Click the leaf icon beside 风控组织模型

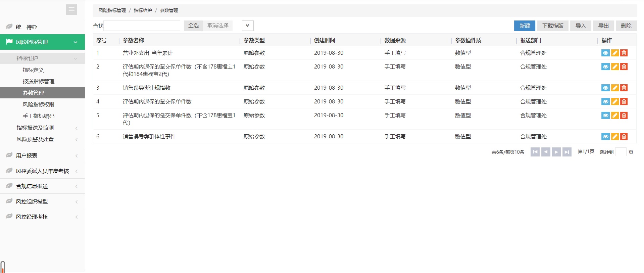(9, 201)
